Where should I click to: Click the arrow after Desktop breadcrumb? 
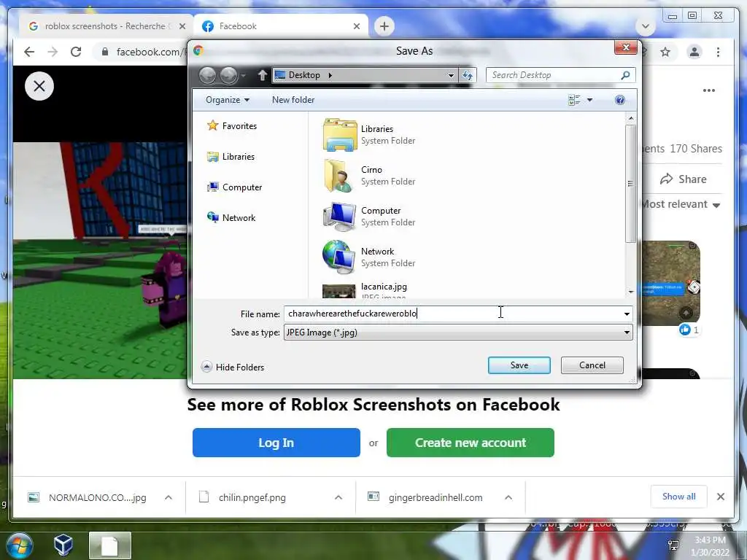(x=330, y=75)
